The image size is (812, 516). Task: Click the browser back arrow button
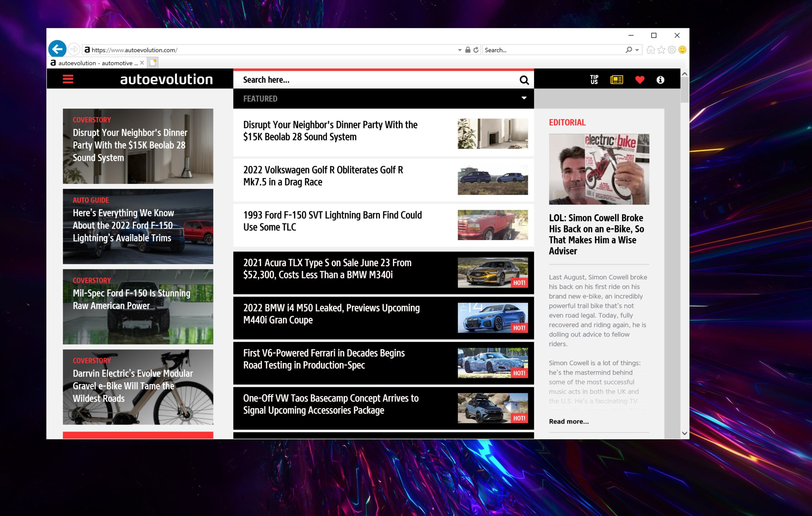click(57, 50)
